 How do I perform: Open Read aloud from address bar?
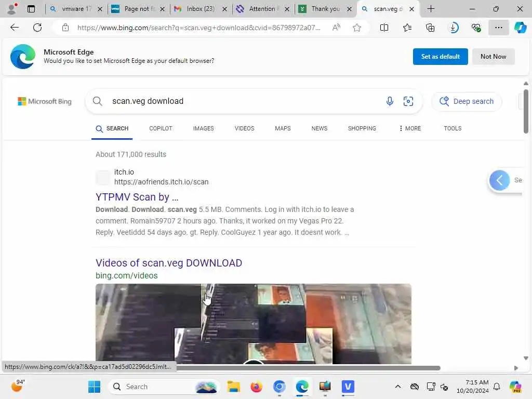[336, 28]
